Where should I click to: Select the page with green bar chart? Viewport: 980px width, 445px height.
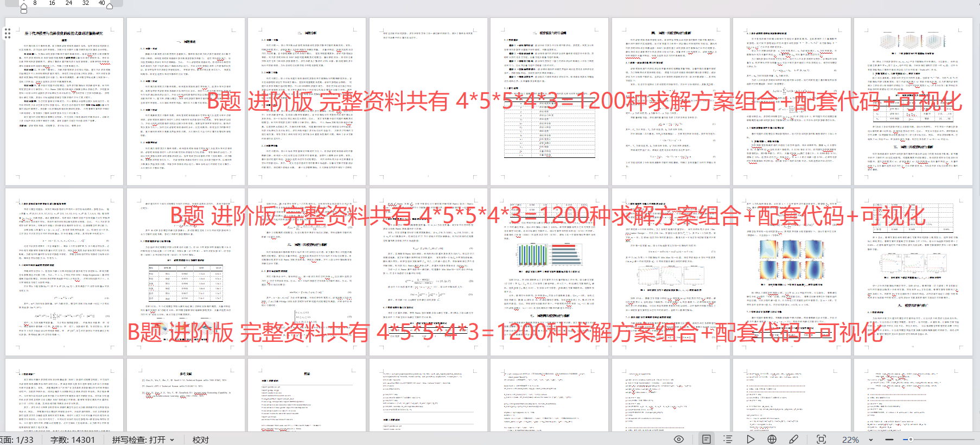(549, 271)
